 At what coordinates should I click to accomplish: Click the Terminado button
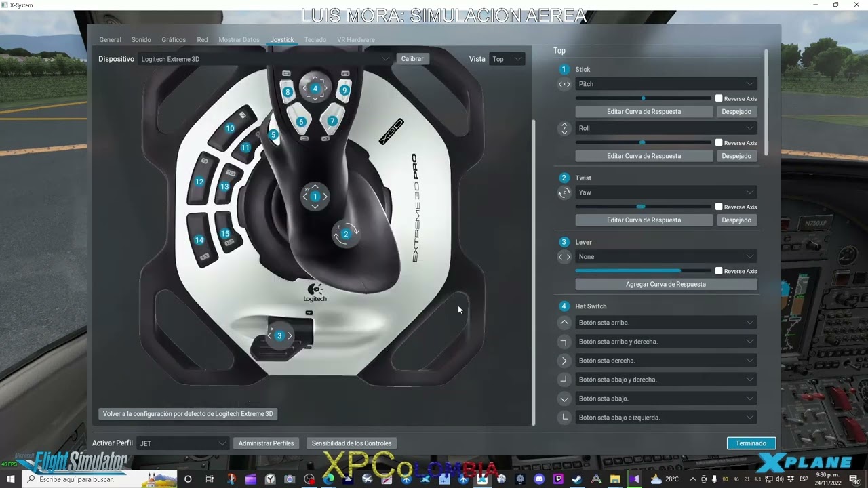click(x=751, y=443)
